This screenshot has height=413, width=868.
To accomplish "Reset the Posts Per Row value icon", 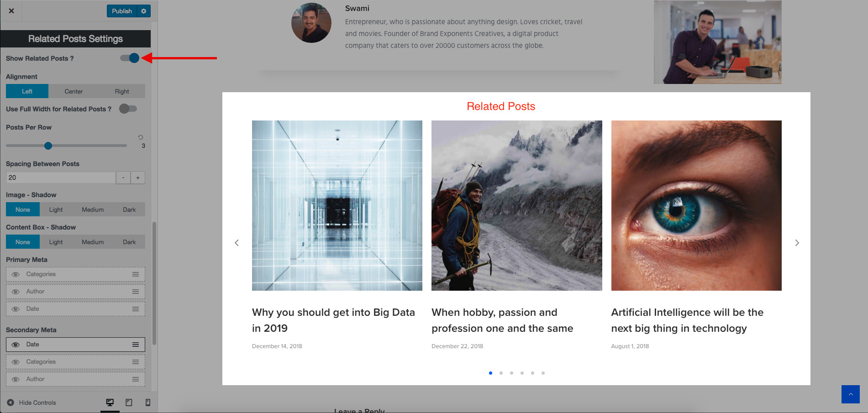I will pyautogui.click(x=141, y=137).
